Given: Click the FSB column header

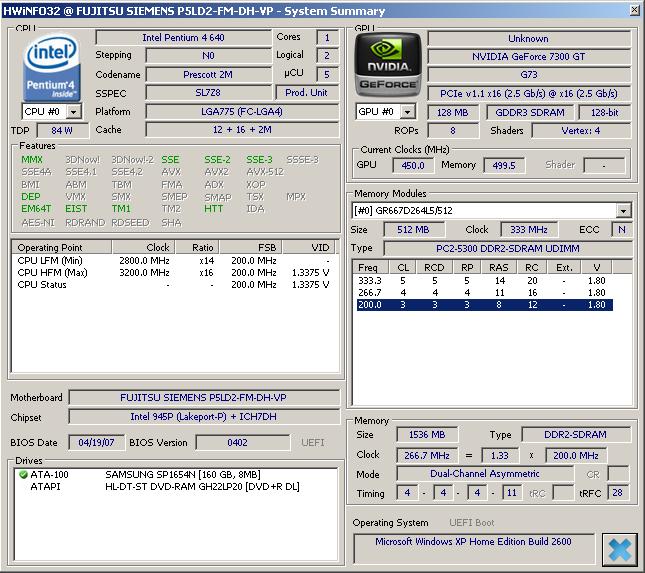Looking at the screenshot, I should click(x=251, y=247).
